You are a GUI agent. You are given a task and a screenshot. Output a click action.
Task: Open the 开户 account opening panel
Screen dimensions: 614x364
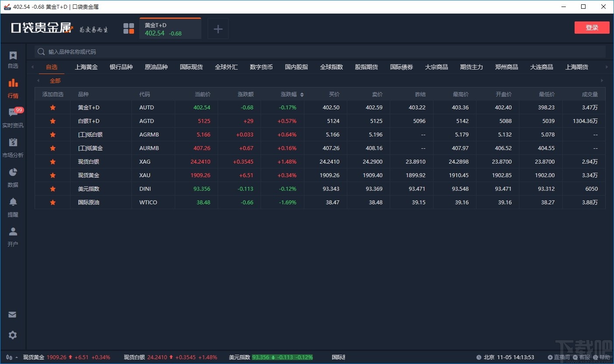click(13, 236)
